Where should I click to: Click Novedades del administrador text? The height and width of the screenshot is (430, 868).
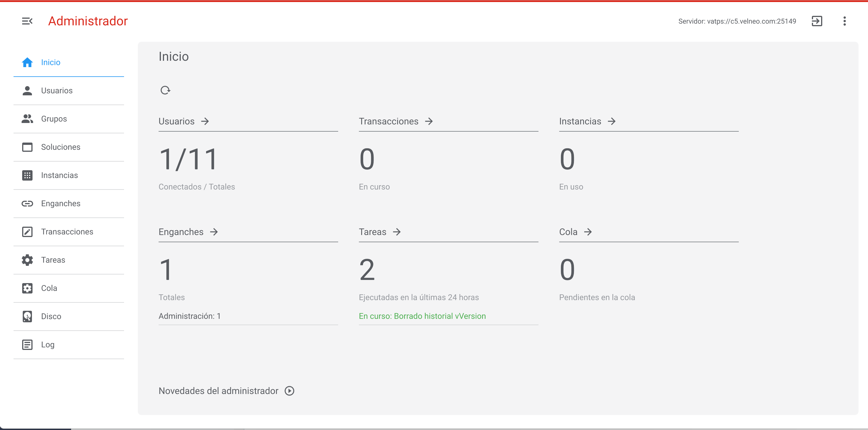pyautogui.click(x=218, y=391)
